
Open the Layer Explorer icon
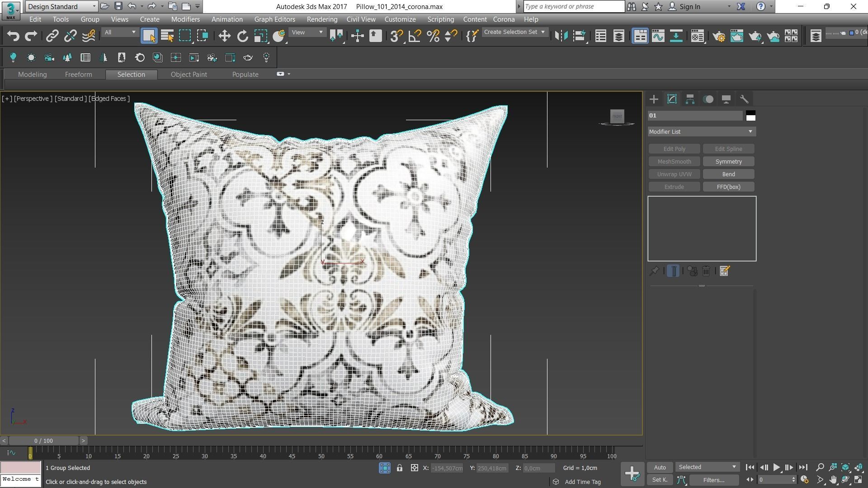pos(619,36)
